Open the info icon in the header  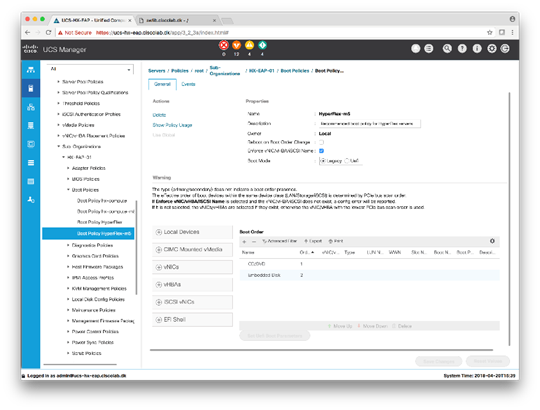(477, 49)
